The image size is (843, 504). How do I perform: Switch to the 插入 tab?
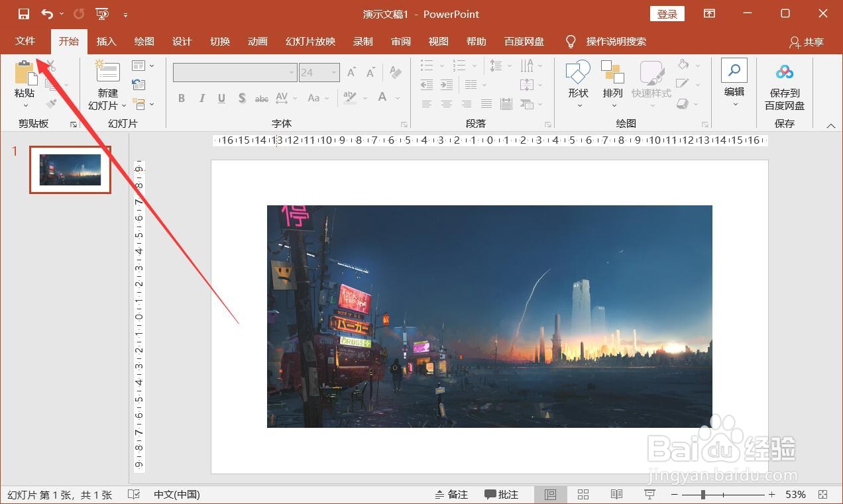[106, 41]
